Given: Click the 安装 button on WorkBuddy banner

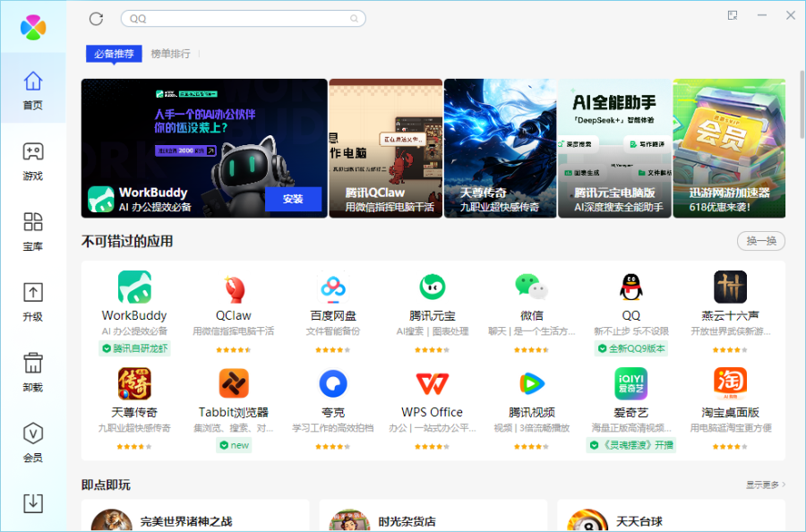Looking at the screenshot, I should (293, 199).
